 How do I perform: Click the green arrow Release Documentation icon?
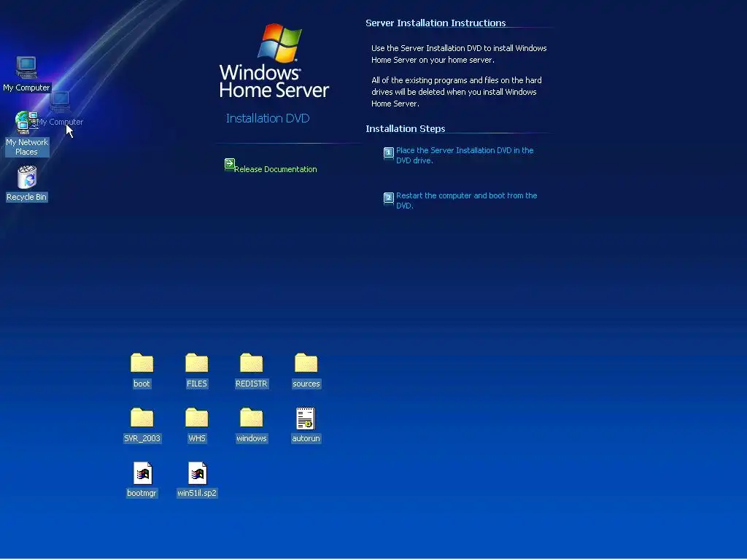(230, 165)
